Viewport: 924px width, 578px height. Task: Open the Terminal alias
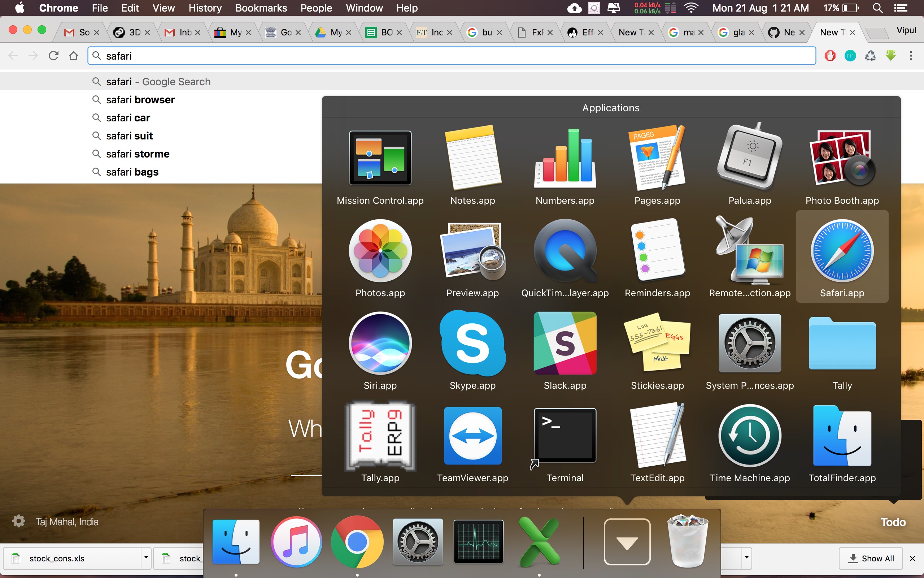[x=565, y=436]
